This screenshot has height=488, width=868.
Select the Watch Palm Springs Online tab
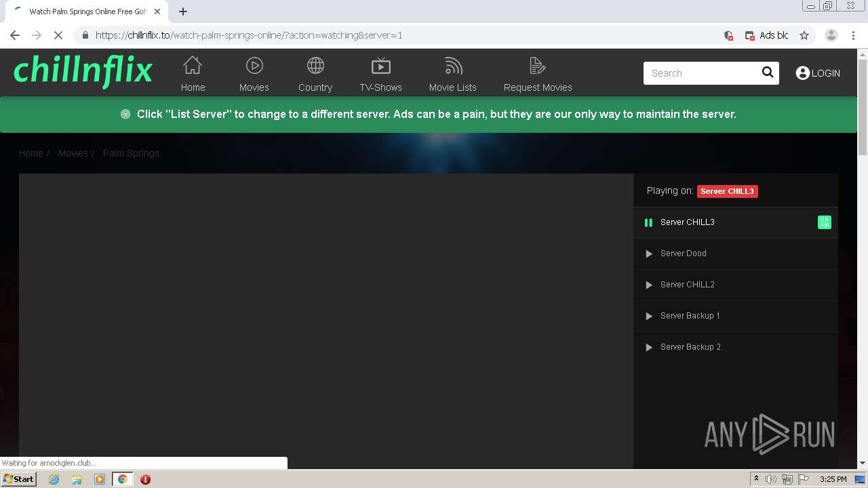(88, 12)
